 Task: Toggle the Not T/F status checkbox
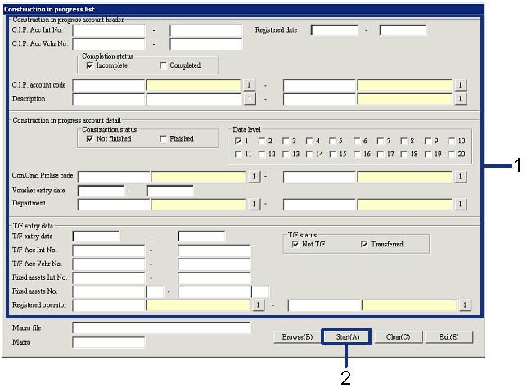point(295,244)
